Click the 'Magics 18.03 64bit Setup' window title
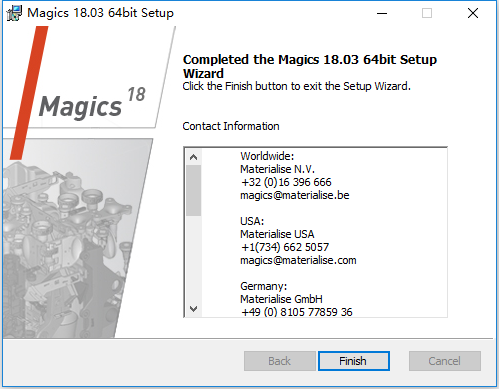The height and width of the screenshot is (389, 499). (x=100, y=13)
